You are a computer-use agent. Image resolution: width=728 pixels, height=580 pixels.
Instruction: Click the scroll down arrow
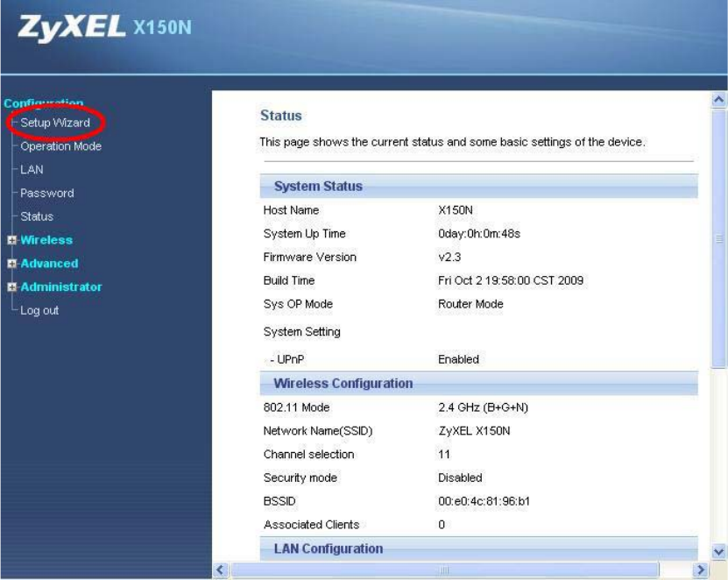coord(718,551)
